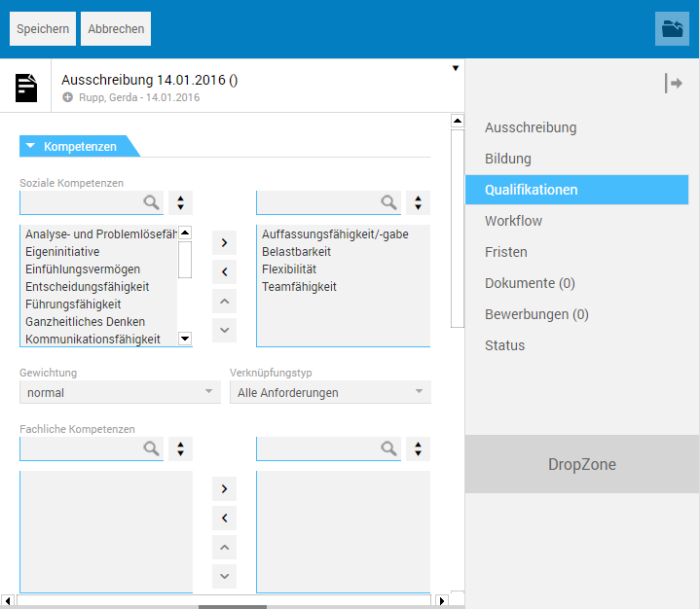This screenshot has width=700, height=609.
Task: Open the Gewichtung dropdown
Action: tap(121, 392)
